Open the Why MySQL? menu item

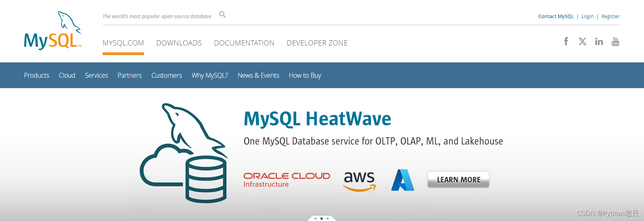210,75
